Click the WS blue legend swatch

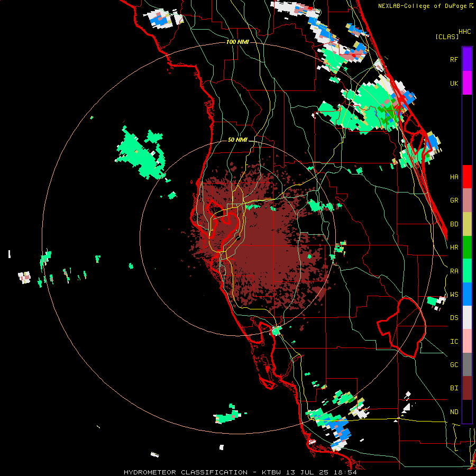pos(467,294)
